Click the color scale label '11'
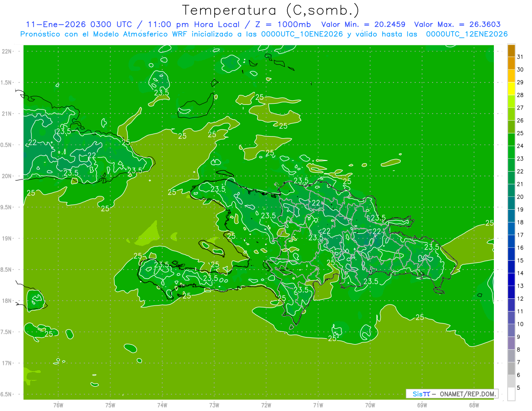This screenshot has width=532, height=411. point(520,311)
